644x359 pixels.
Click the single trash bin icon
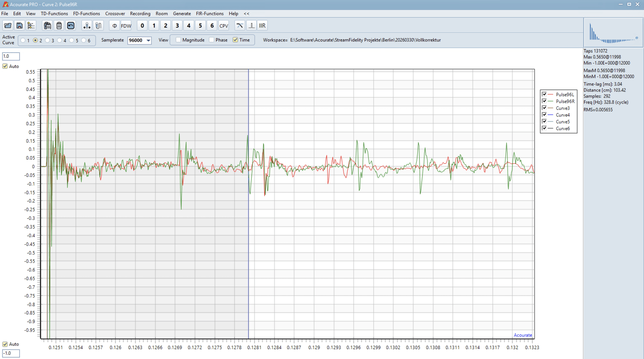pos(59,26)
